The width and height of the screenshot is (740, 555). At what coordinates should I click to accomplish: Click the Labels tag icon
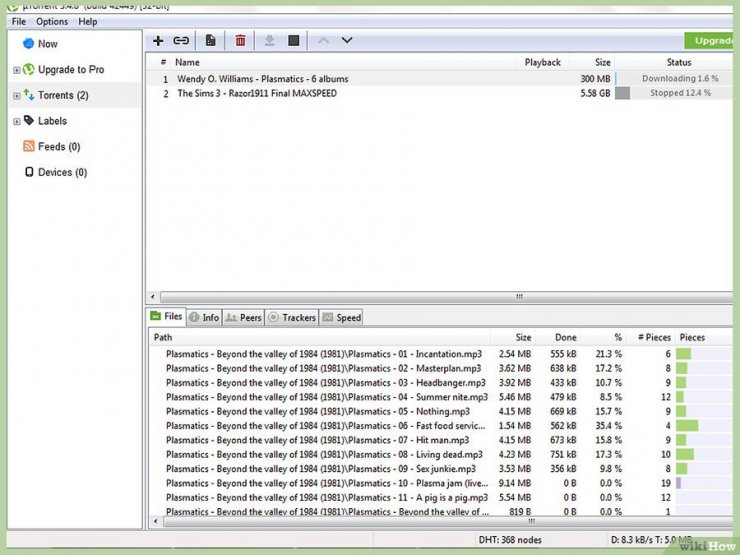pos(29,120)
